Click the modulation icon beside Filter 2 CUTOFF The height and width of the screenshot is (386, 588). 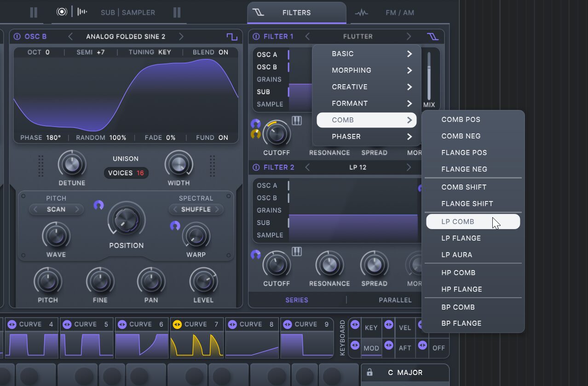point(256,255)
